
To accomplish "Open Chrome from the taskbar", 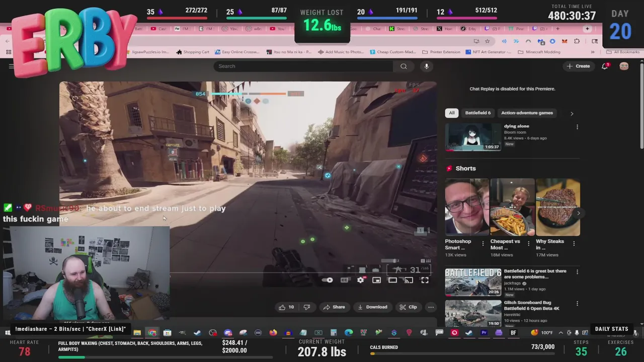I will (x=152, y=332).
